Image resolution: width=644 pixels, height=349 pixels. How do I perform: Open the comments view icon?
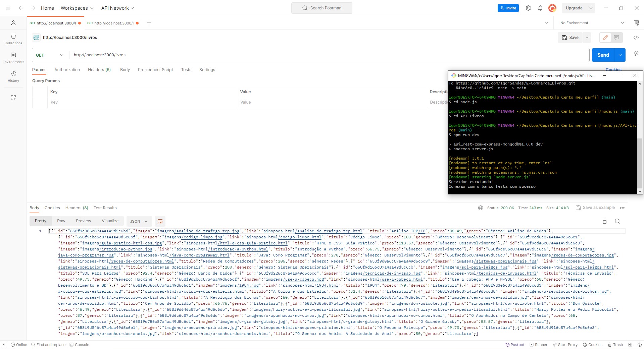tap(616, 38)
